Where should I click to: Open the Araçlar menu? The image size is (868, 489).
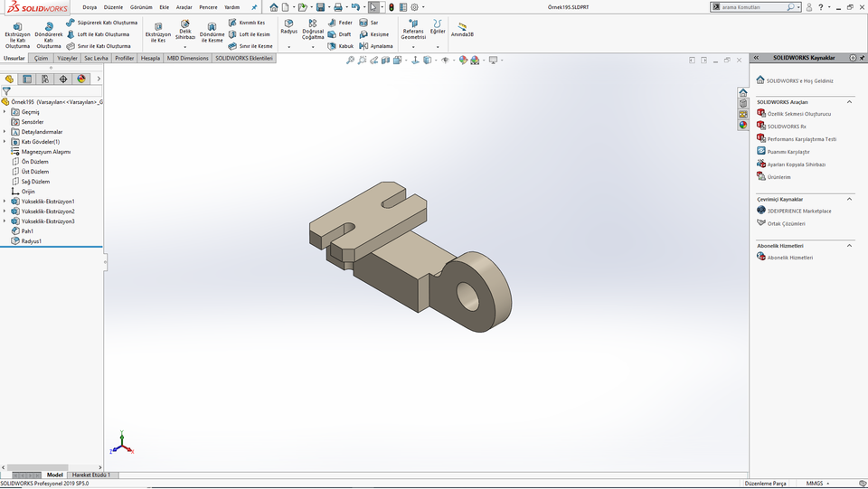pyautogui.click(x=184, y=7)
